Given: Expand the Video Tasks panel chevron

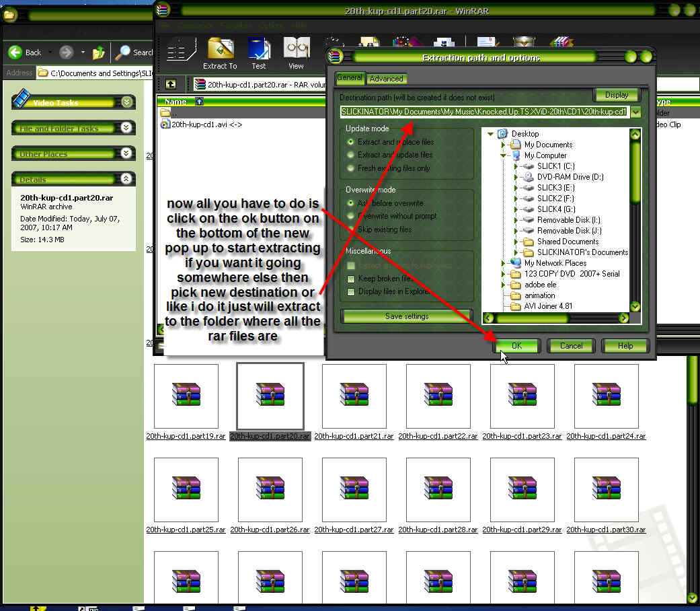Looking at the screenshot, I should tap(127, 102).
